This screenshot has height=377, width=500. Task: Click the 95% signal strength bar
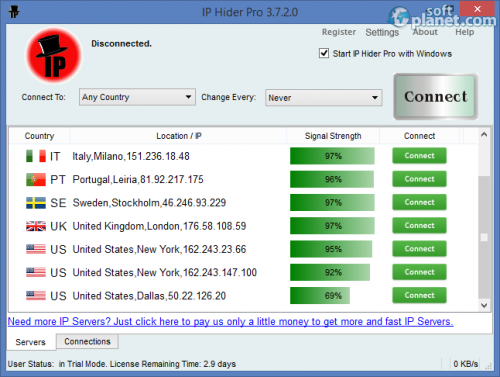pos(331,249)
